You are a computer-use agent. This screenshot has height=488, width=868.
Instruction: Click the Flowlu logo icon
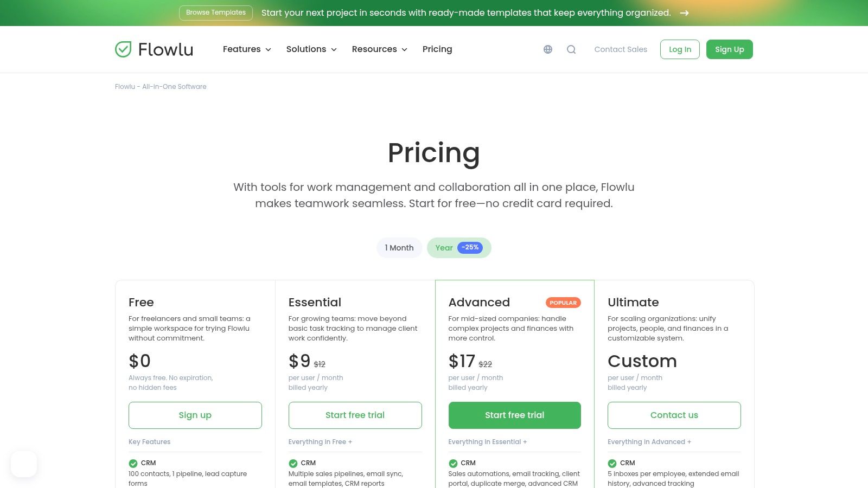123,49
